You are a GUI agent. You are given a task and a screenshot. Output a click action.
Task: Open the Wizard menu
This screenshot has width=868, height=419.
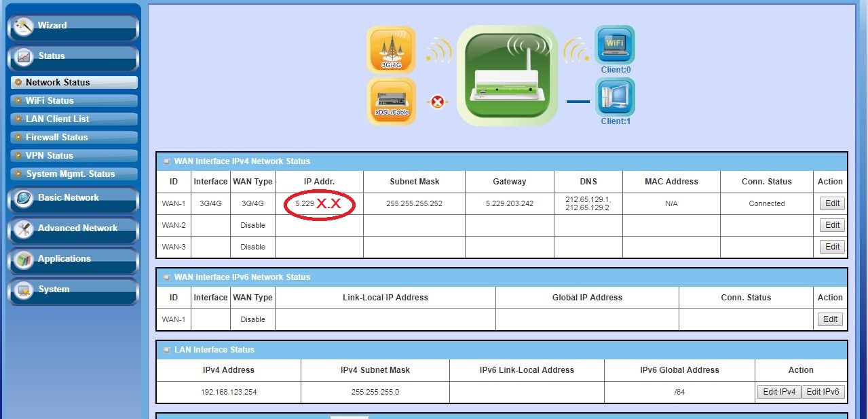(73, 27)
